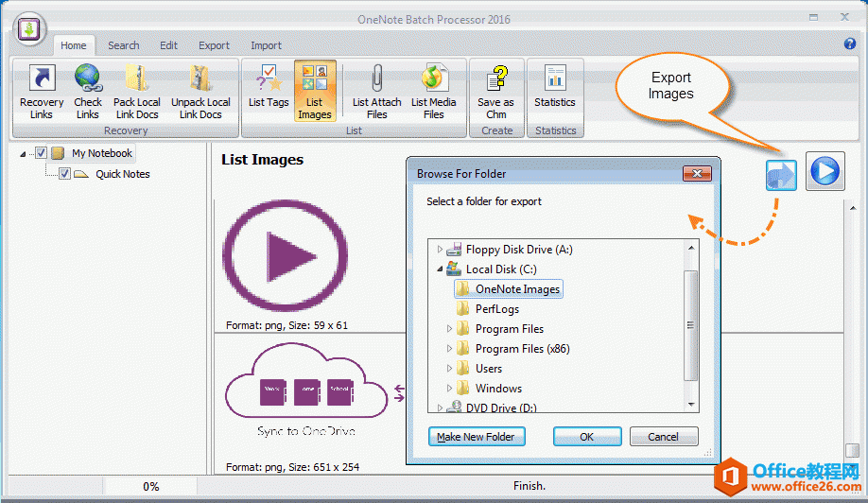The width and height of the screenshot is (868, 503).
Task: Select the Windows folder
Action: (490, 389)
